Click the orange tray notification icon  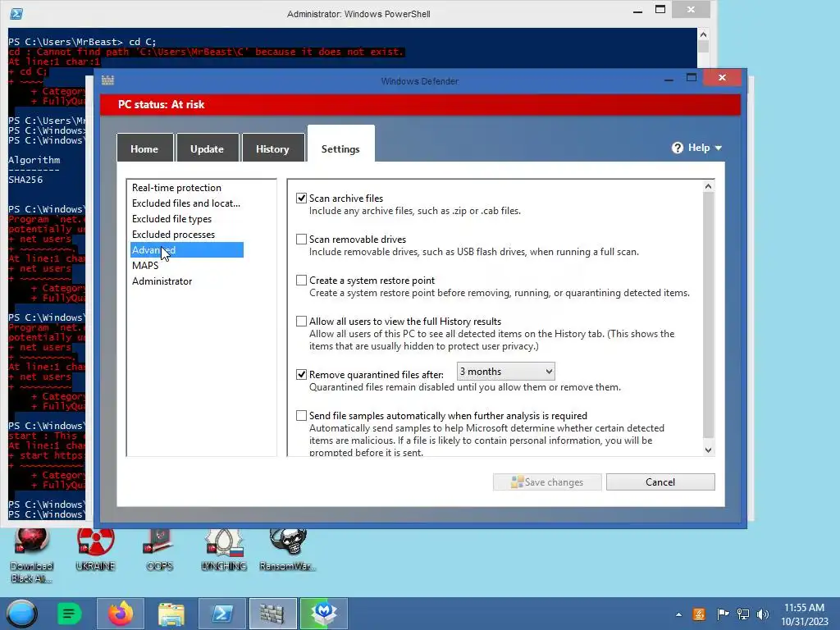(x=699, y=614)
